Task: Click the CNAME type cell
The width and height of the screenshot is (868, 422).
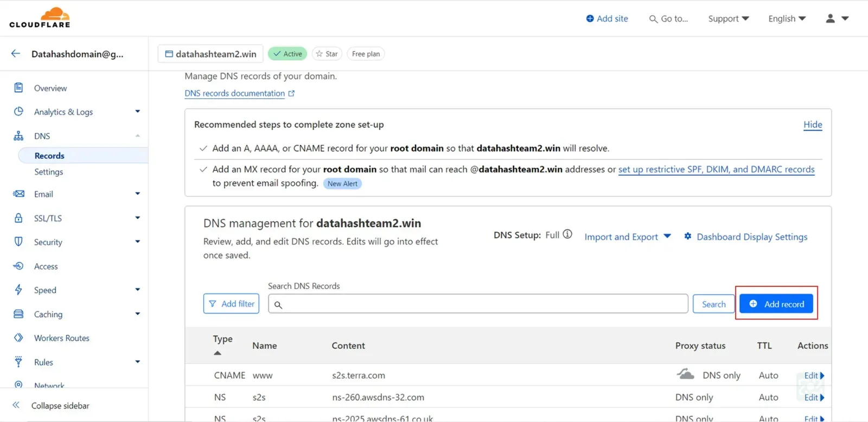Action: tap(229, 375)
